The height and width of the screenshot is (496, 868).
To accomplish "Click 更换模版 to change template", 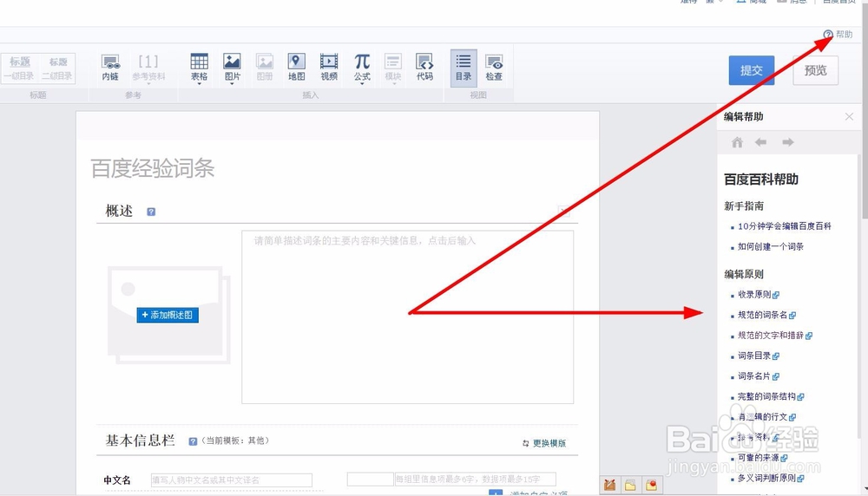I will click(544, 443).
